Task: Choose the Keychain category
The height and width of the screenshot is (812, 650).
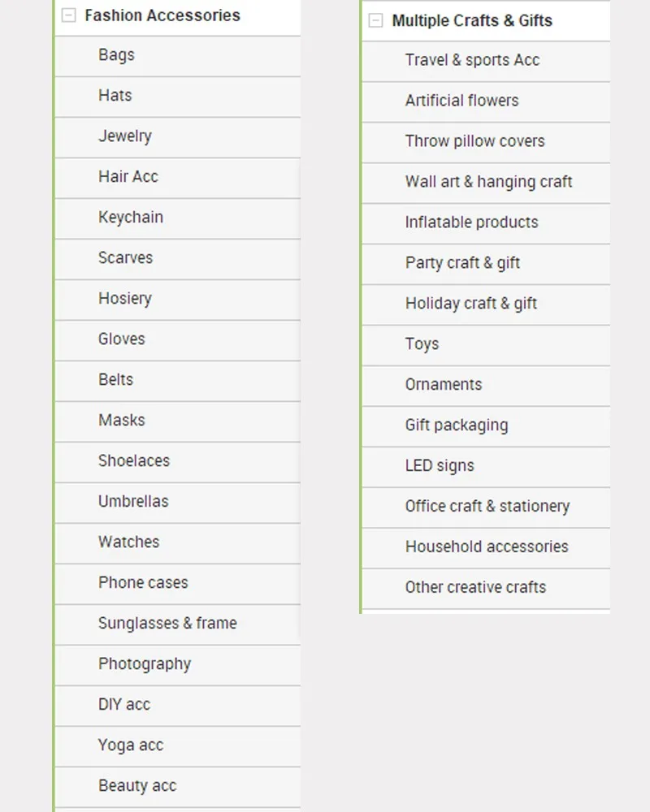Action: point(177,218)
